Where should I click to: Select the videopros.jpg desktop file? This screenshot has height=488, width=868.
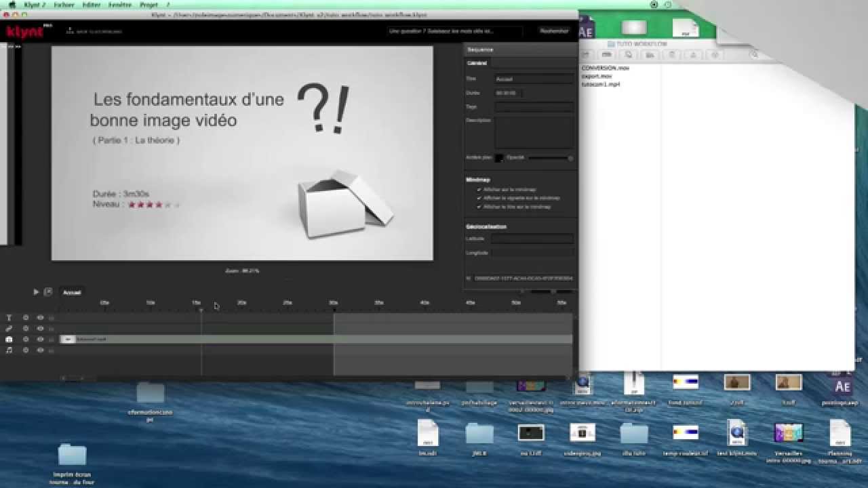[x=582, y=437]
